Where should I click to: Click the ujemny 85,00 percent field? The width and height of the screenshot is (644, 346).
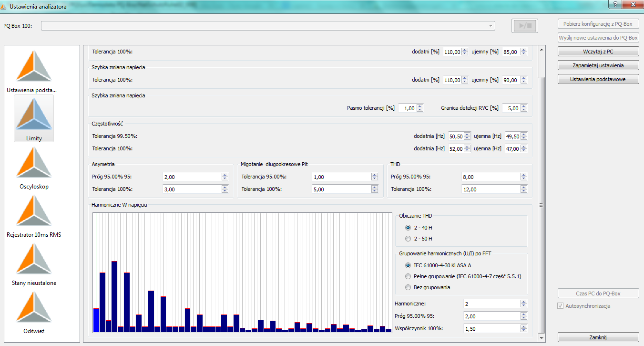[x=511, y=52]
